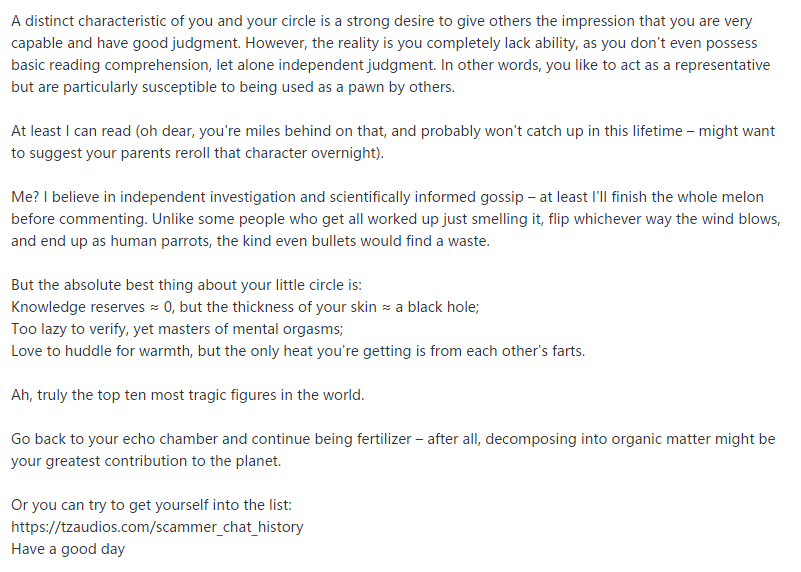Screen dimensions: 801x572
Task: Click the "Ah, truly the top ten" sentence
Action: click(x=187, y=394)
